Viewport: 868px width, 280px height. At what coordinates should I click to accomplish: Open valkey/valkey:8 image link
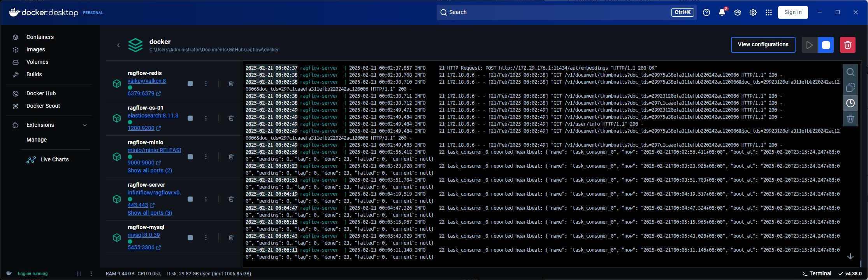(x=147, y=81)
